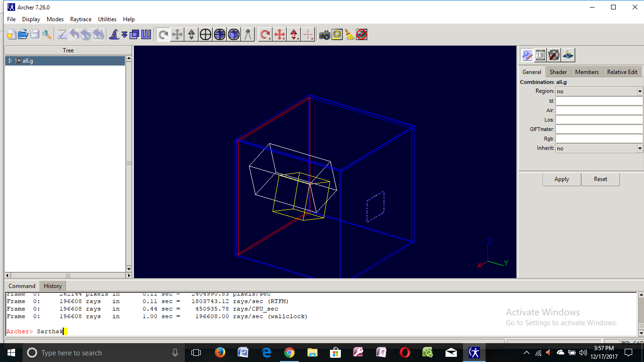
Task: Click the blue three-bar columns icon
Action: [x=146, y=34]
